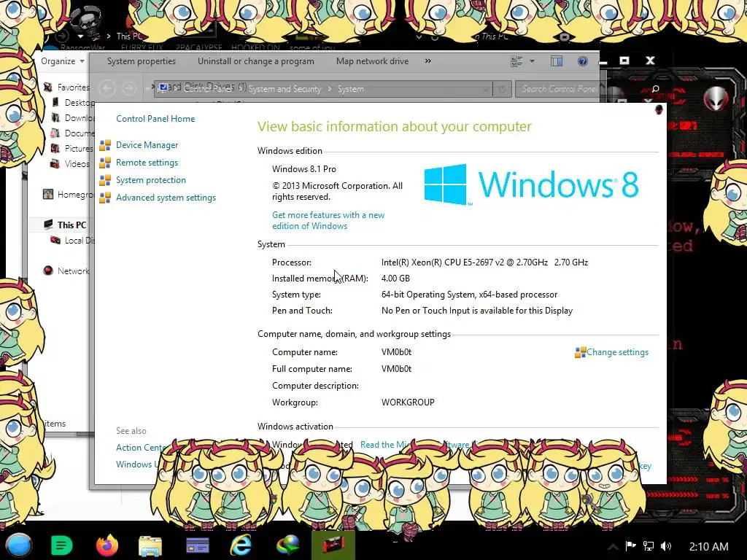Image resolution: width=747 pixels, height=560 pixels.
Task: Go to System and Security breadcrumb
Action: (x=285, y=89)
